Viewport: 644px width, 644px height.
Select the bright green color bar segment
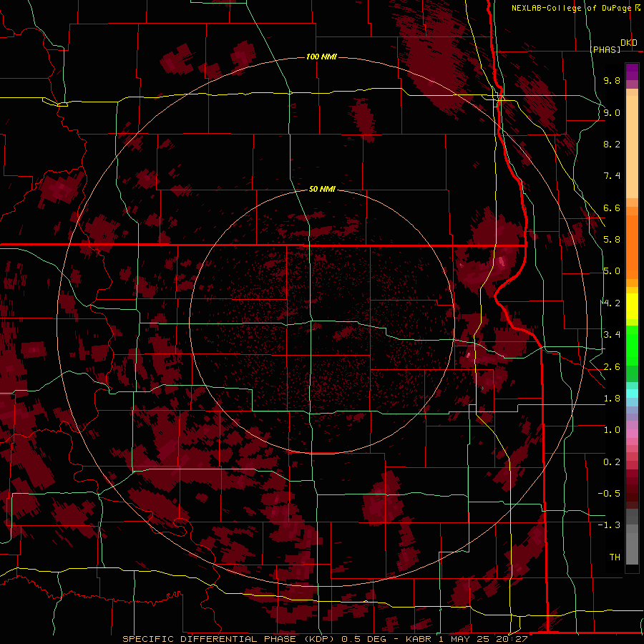(x=632, y=347)
